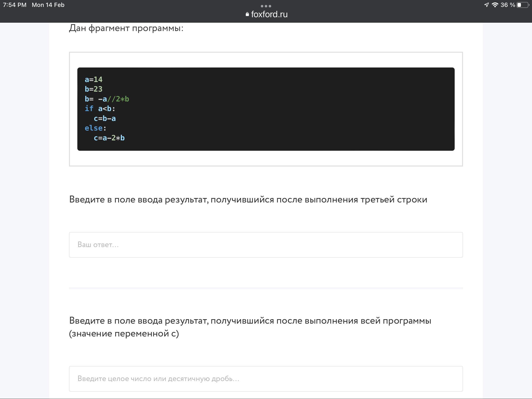This screenshot has width=532, height=399.
Task: Tap the 7:54 PM clock
Action: tap(15, 5)
